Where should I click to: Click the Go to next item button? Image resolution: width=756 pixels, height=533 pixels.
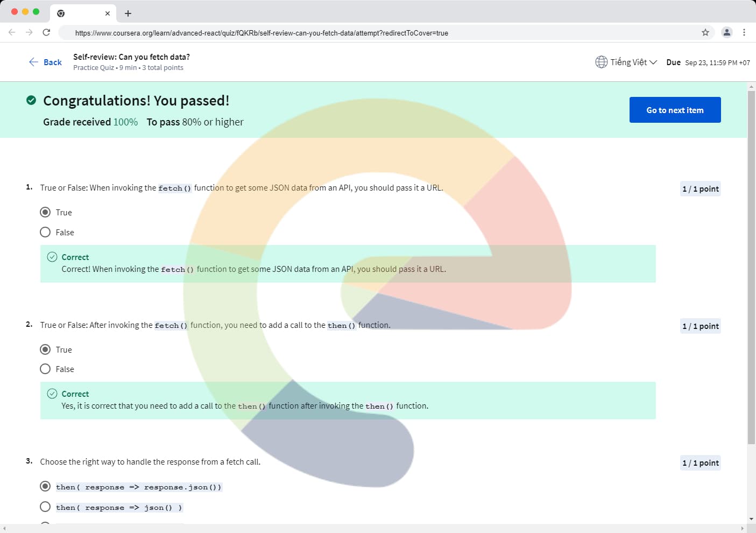675,110
